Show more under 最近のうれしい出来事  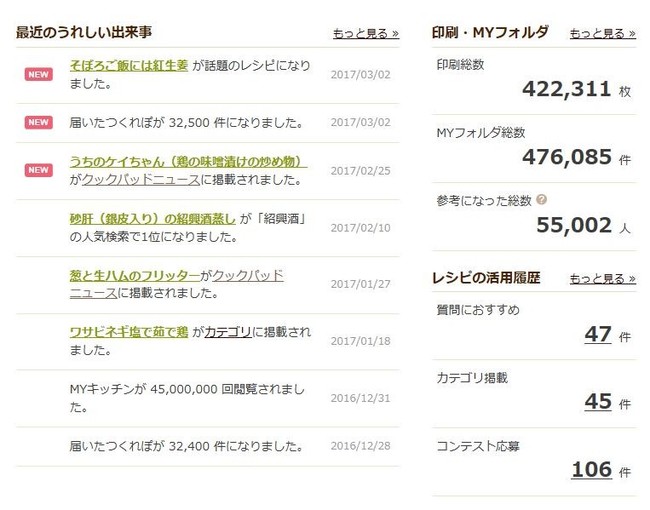tap(366, 33)
